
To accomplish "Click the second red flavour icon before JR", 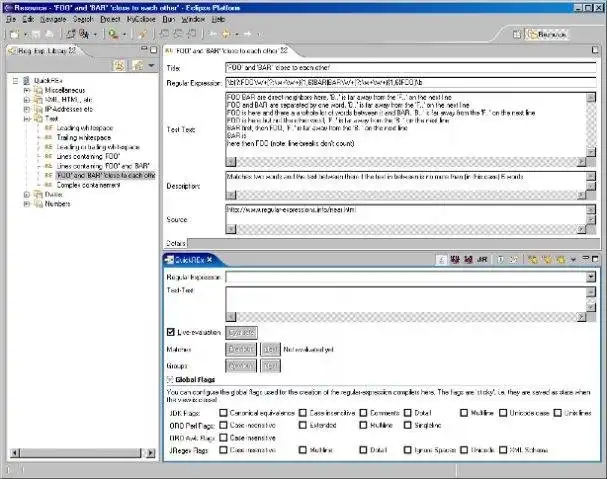I will 468,259.
